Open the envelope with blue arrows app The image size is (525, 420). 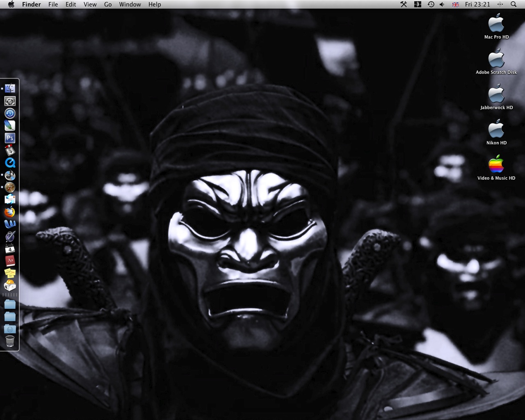(10, 200)
